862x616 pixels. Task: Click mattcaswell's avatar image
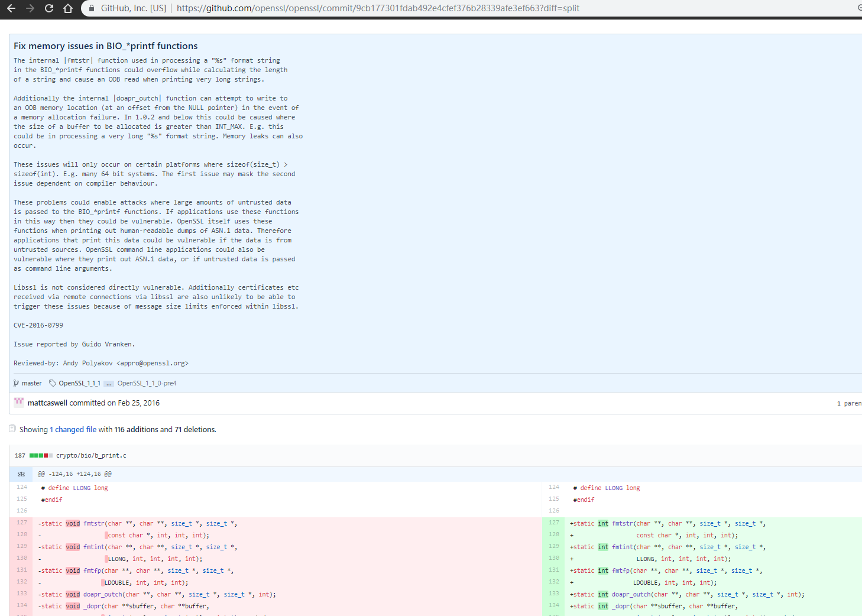(19, 402)
